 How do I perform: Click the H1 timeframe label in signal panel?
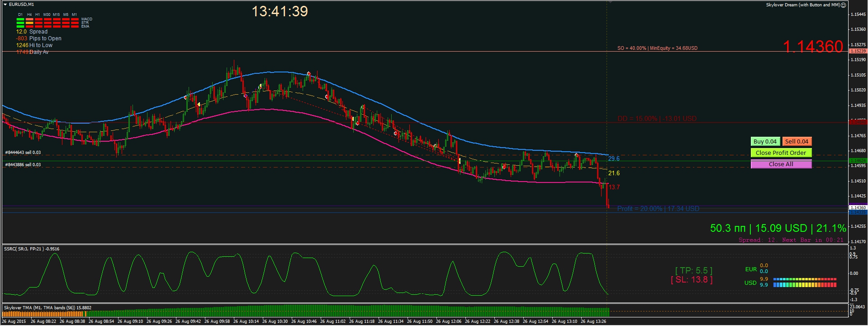[38, 14]
